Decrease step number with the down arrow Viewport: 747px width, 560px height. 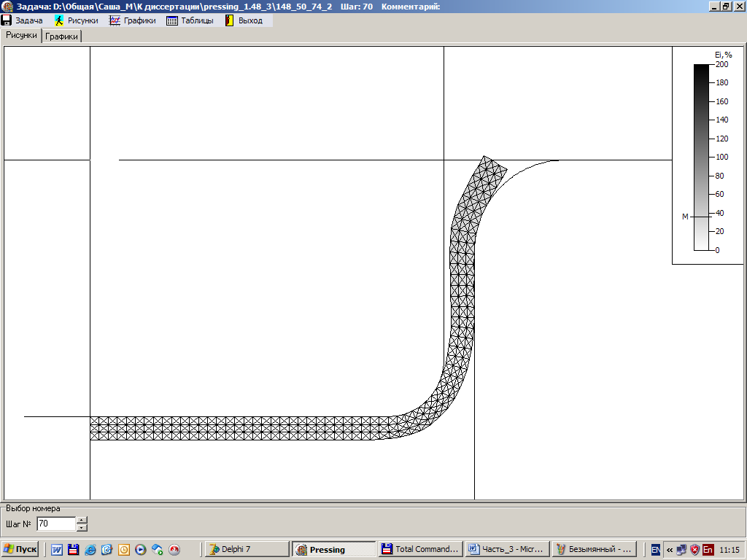click(82, 527)
